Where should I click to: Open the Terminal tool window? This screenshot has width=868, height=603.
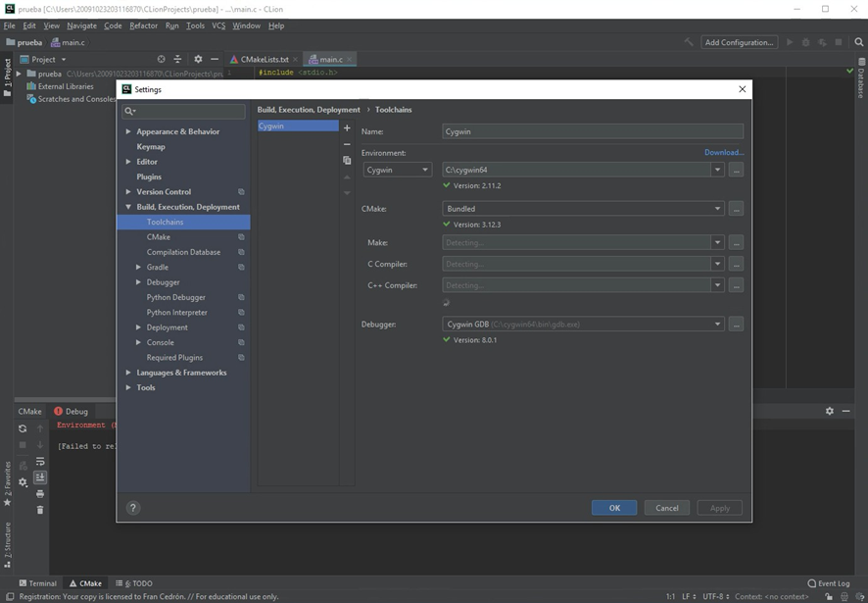click(37, 583)
